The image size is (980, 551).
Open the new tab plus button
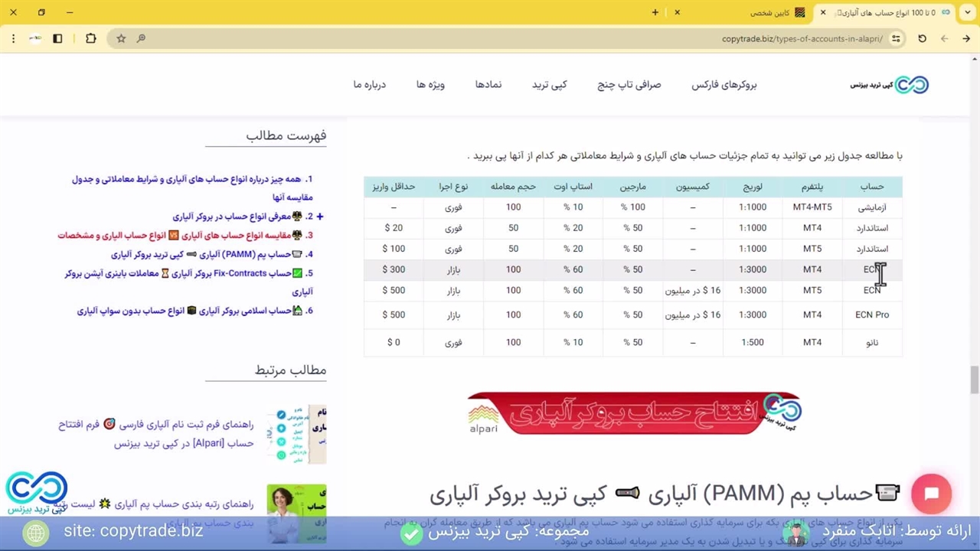pyautogui.click(x=655, y=12)
